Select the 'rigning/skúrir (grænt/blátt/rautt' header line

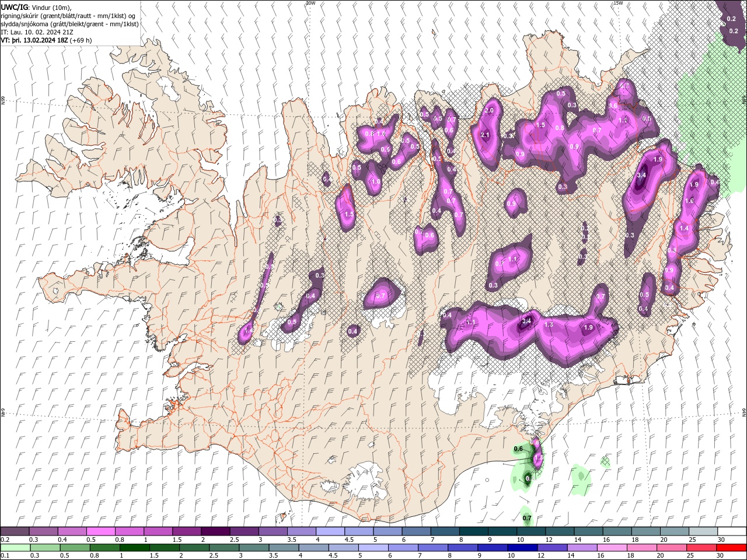tap(68, 15)
